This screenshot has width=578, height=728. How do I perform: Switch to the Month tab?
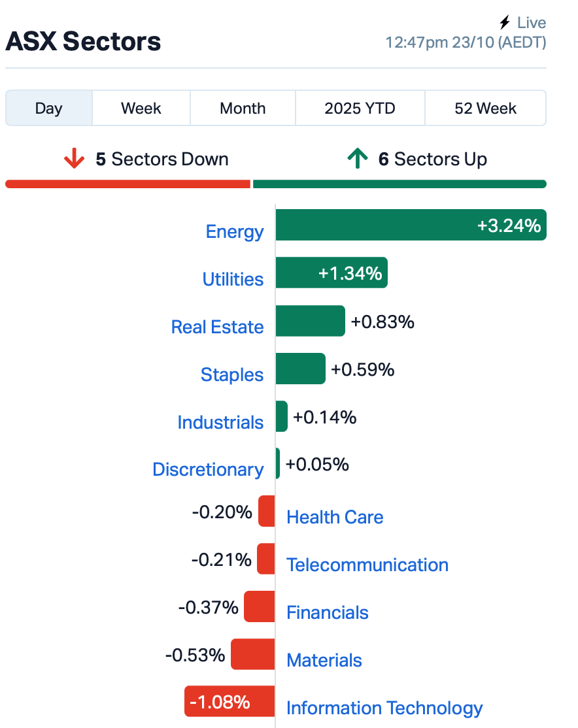[243, 108]
